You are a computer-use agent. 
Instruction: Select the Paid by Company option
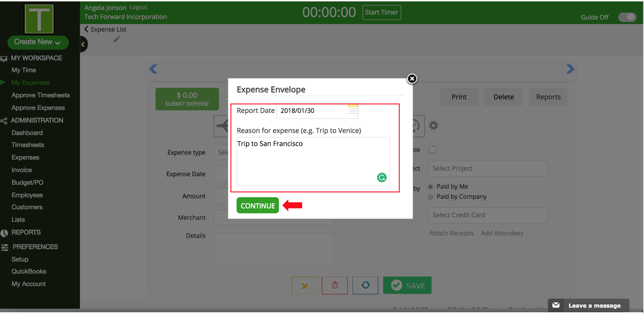[430, 197]
